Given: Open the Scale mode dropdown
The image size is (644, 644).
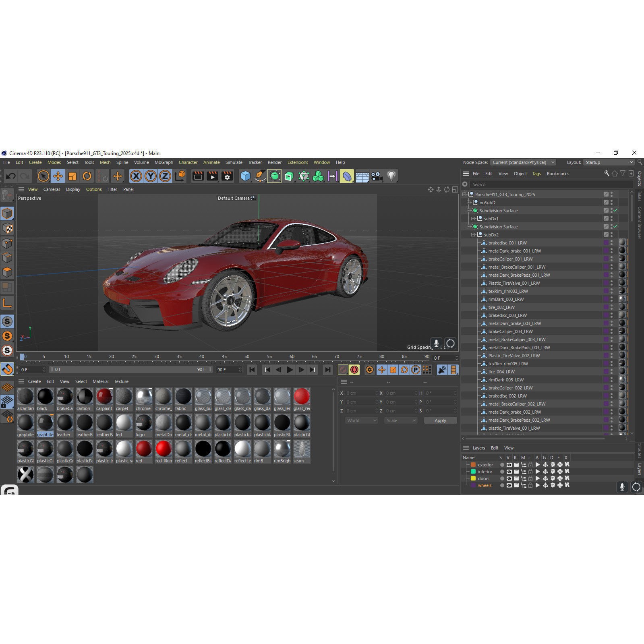Looking at the screenshot, I should 400,420.
